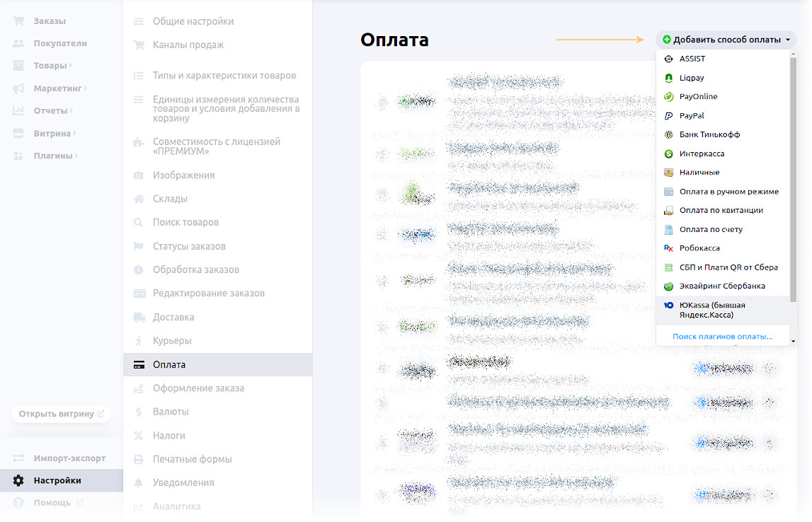The image size is (812, 522).
Task: Click the Liqpay green icon
Action: tap(668, 78)
